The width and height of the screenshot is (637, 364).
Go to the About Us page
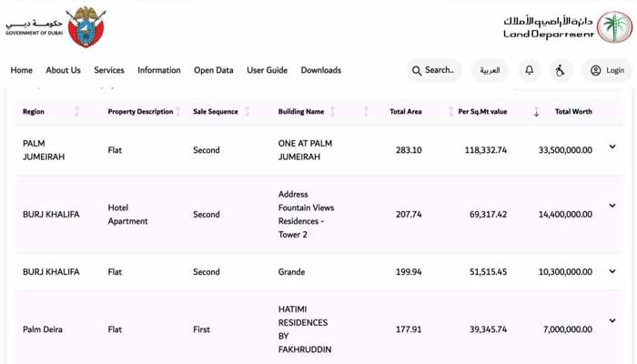click(x=63, y=70)
